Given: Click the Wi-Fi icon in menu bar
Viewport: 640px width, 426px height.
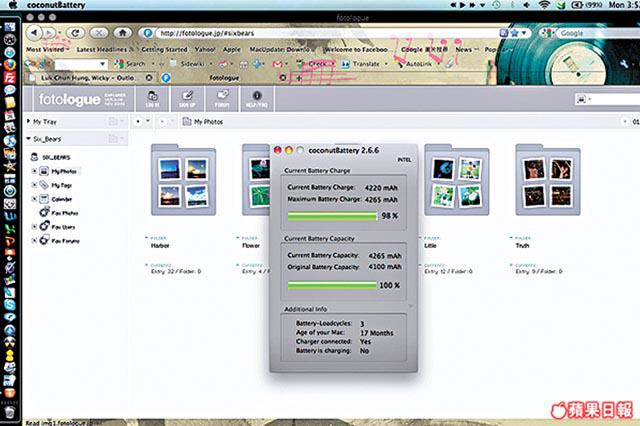Looking at the screenshot, I should (543, 5).
